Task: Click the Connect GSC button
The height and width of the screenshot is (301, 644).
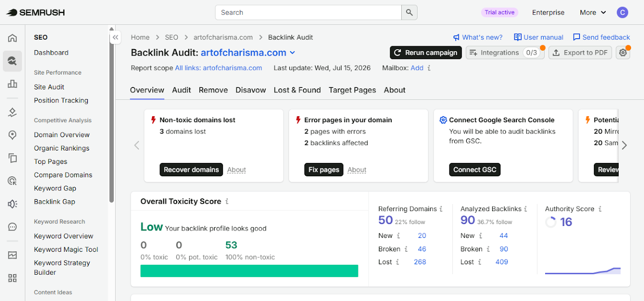Action: [475, 169]
